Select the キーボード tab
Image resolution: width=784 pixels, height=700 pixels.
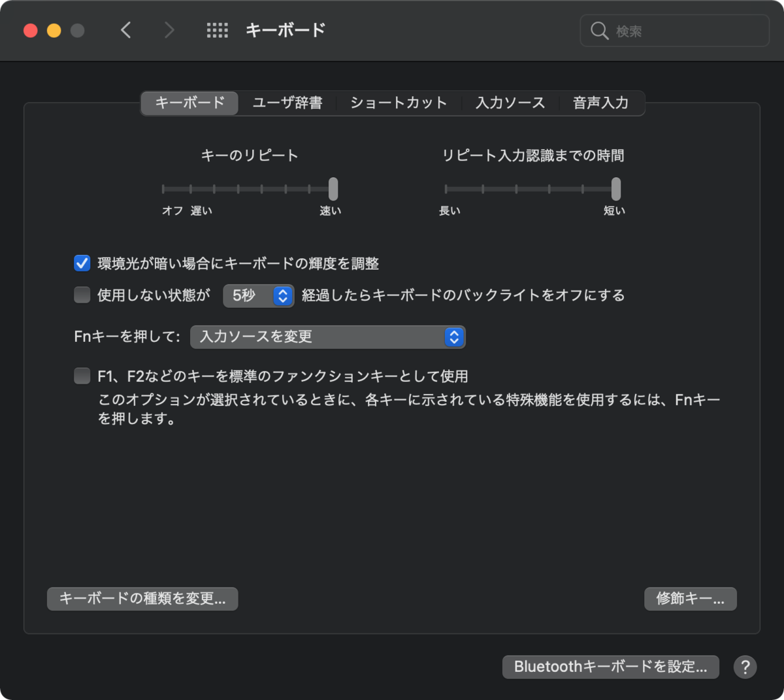tap(188, 103)
